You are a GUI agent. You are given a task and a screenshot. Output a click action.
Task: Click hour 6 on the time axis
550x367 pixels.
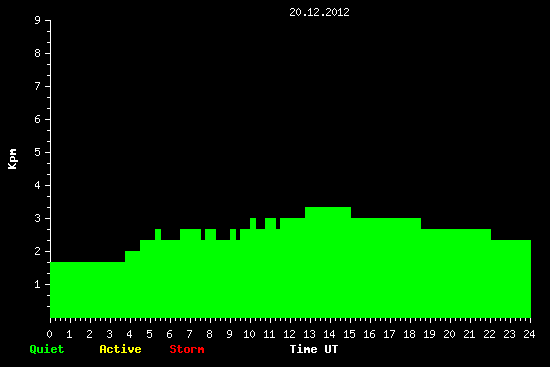[x=170, y=334]
